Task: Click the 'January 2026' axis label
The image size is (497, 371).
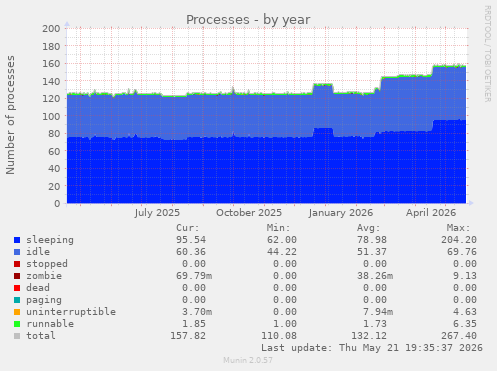Action: tap(341, 213)
